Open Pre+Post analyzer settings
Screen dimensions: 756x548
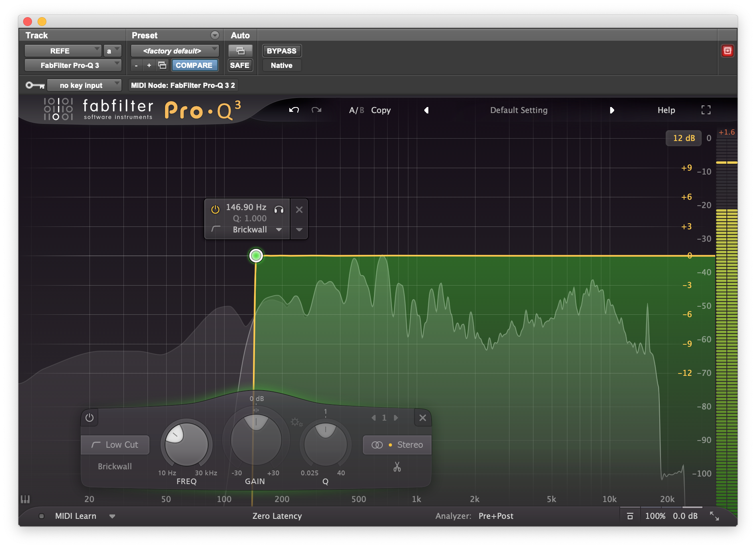[496, 516]
